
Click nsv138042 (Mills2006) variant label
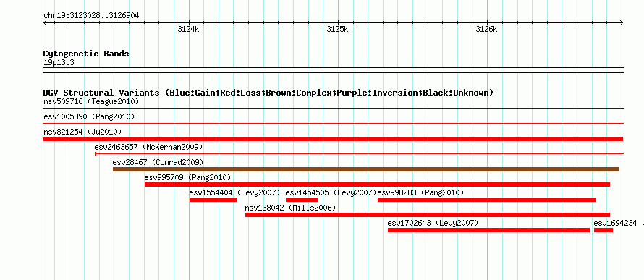[x=290, y=208]
